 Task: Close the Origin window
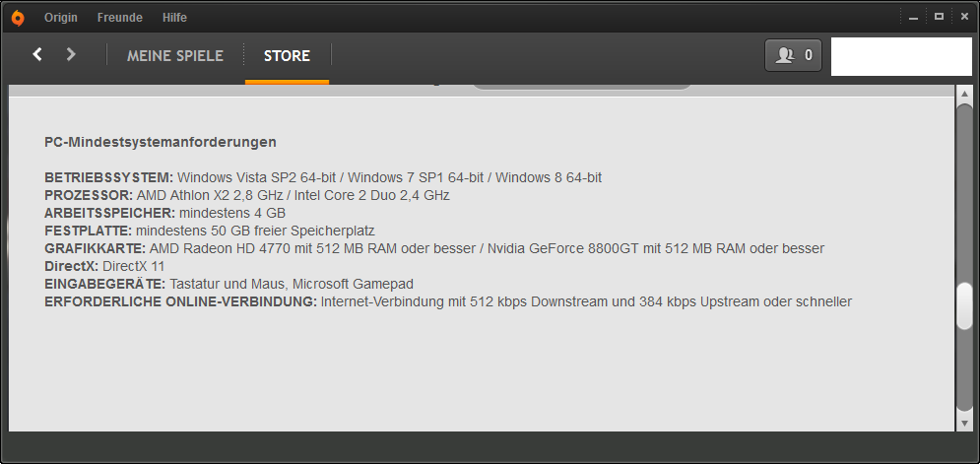click(963, 17)
